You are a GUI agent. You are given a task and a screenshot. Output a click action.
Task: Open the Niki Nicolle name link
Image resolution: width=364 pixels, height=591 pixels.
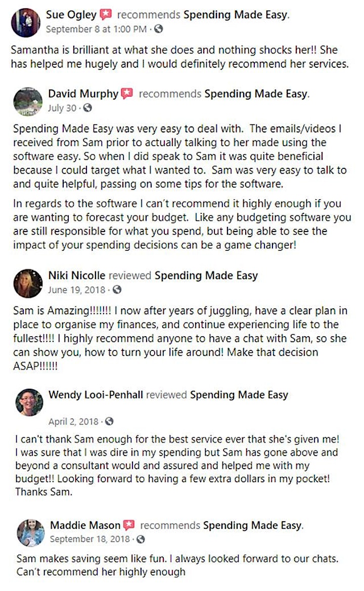(77, 276)
